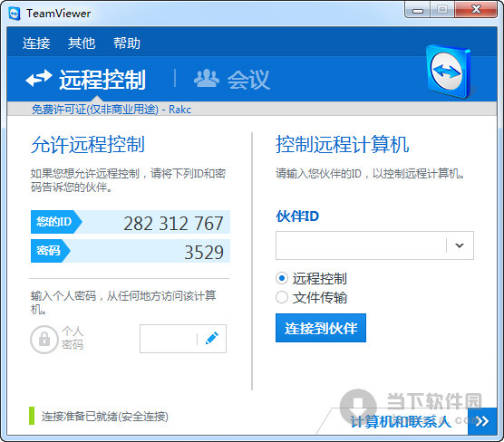Click the padlock personal password icon
This screenshot has height=442, width=504.
(x=44, y=340)
